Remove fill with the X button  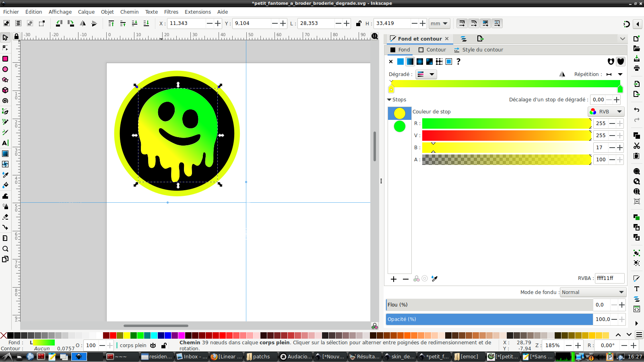click(x=391, y=62)
